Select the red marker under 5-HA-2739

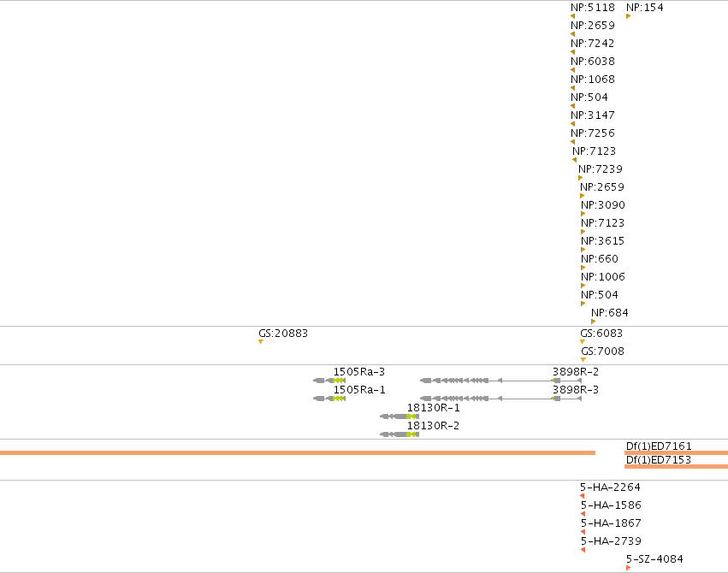[x=583, y=550]
